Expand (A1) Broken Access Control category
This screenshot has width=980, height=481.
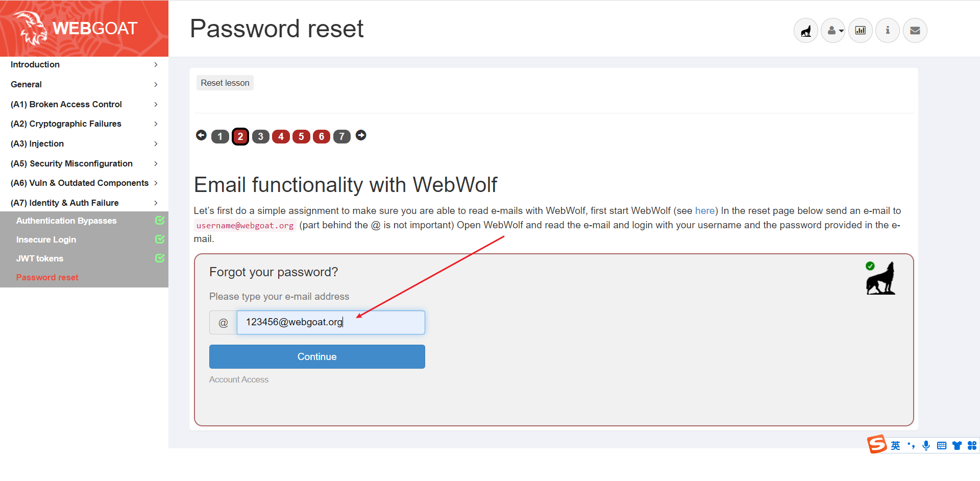[84, 104]
